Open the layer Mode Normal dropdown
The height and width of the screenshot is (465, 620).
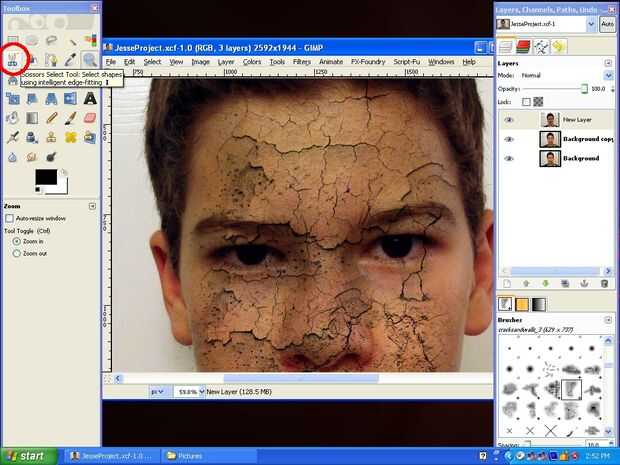(x=608, y=75)
